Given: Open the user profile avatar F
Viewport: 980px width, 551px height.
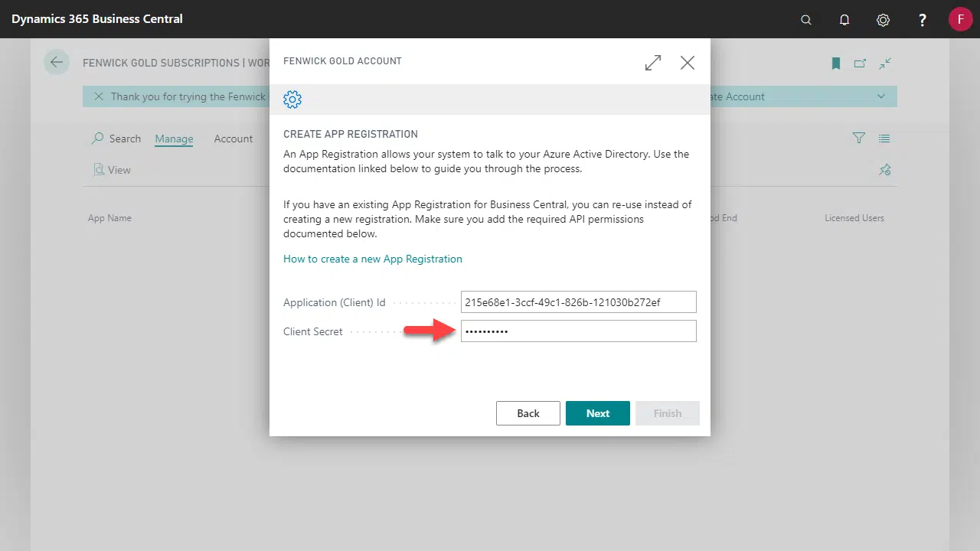Looking at the screenshot, I should click(x=960, y=19).
